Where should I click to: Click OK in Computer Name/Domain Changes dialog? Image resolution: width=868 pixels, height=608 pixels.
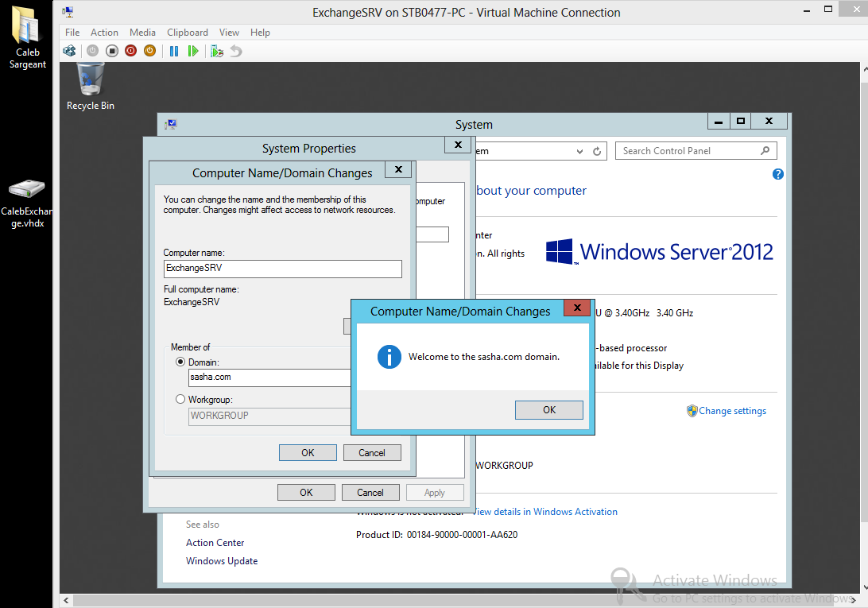[x=308, y=452]
